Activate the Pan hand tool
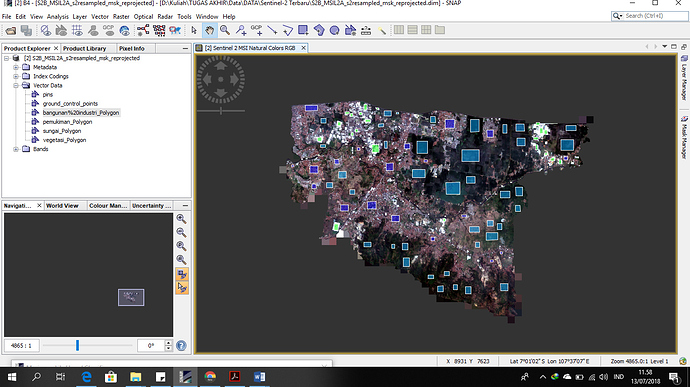Screen dimensions: 690x387 point(209,30)
